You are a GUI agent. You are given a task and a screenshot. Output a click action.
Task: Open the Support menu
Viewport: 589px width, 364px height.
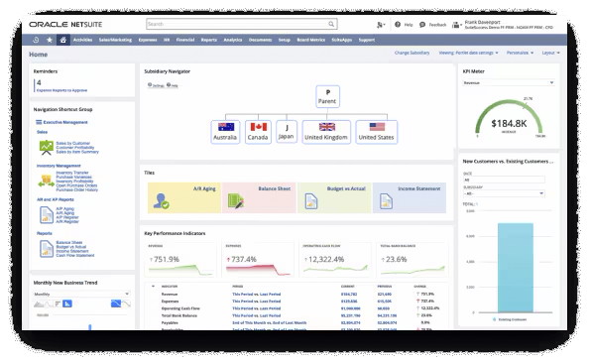[367, 40]
